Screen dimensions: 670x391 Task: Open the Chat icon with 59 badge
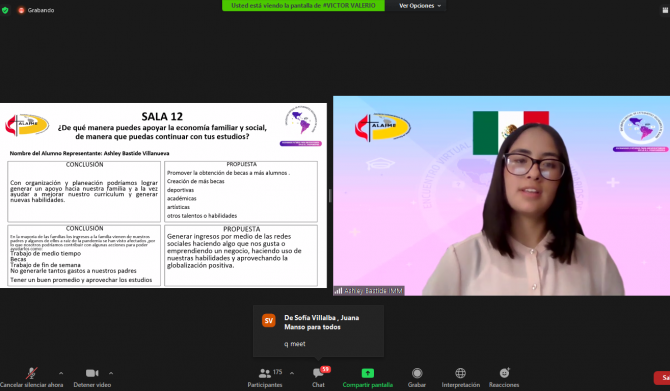[x=318, y=373]
